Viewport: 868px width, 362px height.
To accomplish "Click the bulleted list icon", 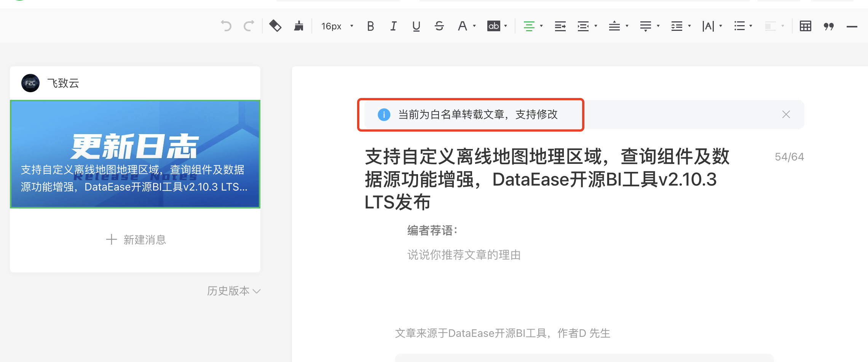I will coord(739,26).
